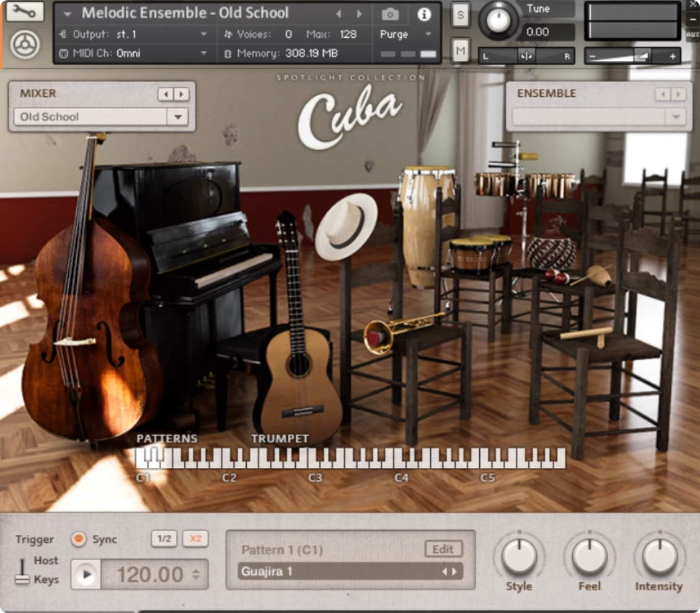The width and height of the screenshot is (700, 613).
Task: Click the Style knob
Action: click(x=519, y=557)
